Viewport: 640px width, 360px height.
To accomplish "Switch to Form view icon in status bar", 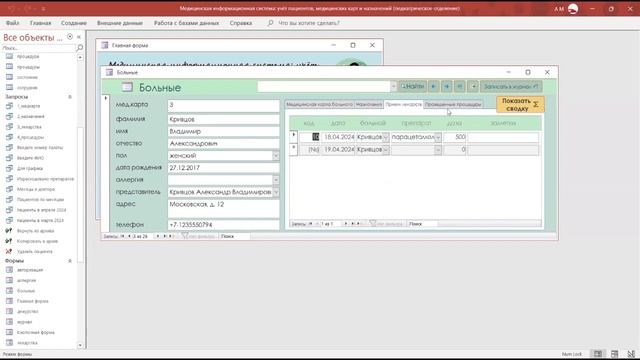I will (598, 354).
